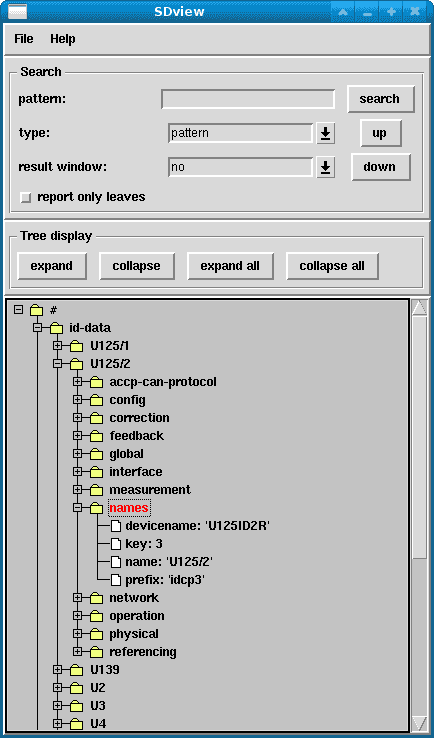Click the config folder icon

click(x=96, y=400)
